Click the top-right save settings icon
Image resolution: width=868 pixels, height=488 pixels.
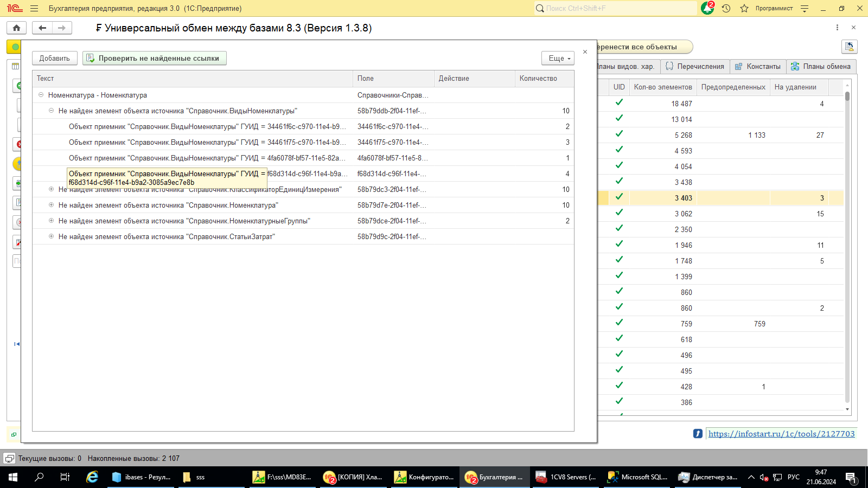pos(849,47)
